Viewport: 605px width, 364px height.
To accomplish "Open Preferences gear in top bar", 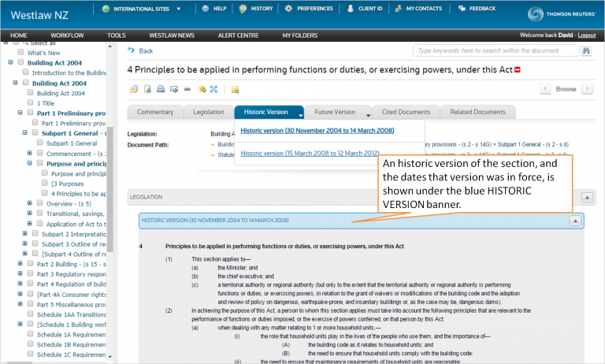I will coord(309,9).
